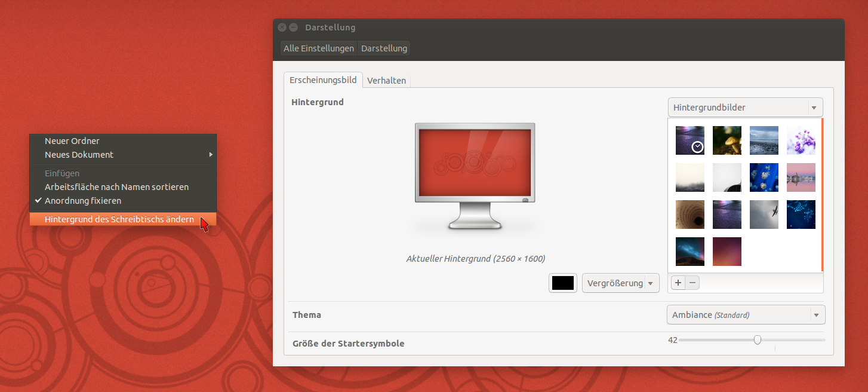Pick the spiral book tunnel wallpaper

pyautogui.click(x=690, y=215)
